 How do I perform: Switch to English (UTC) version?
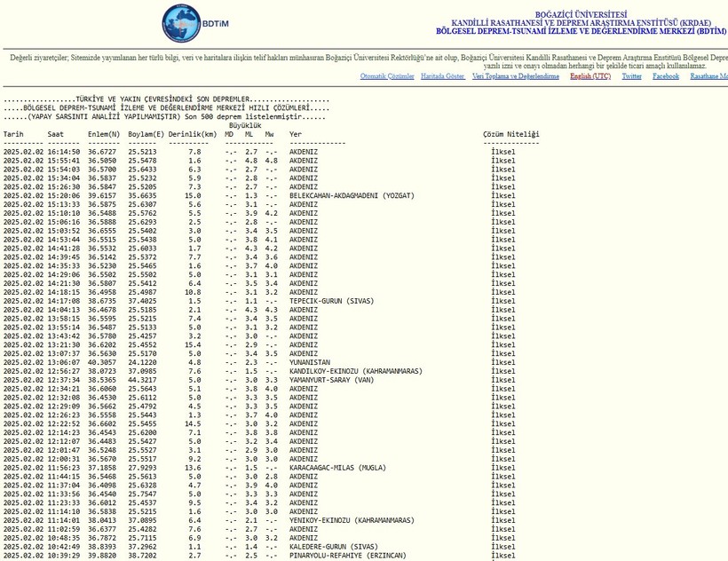[590, 76]
